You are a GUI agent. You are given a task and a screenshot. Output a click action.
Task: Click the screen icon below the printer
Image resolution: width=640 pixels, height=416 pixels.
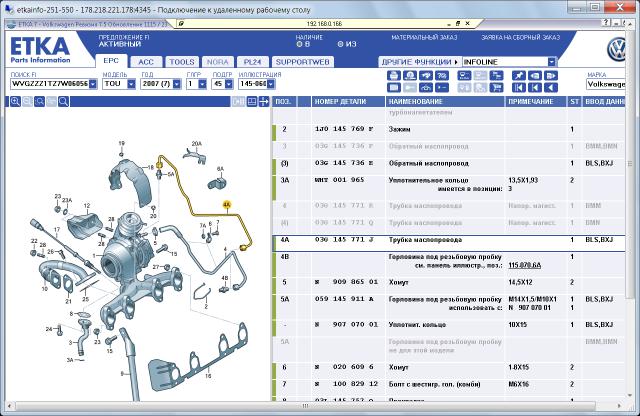pos(393,87)
